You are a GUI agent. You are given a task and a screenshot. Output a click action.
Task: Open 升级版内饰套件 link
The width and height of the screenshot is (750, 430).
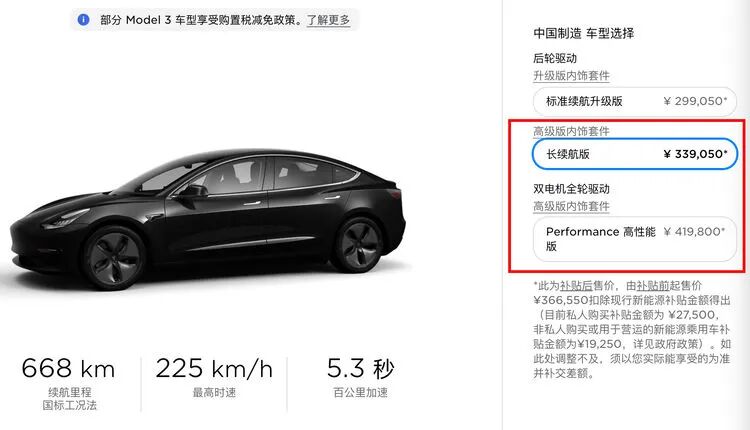pyautogui.click(x=571, y=76)
